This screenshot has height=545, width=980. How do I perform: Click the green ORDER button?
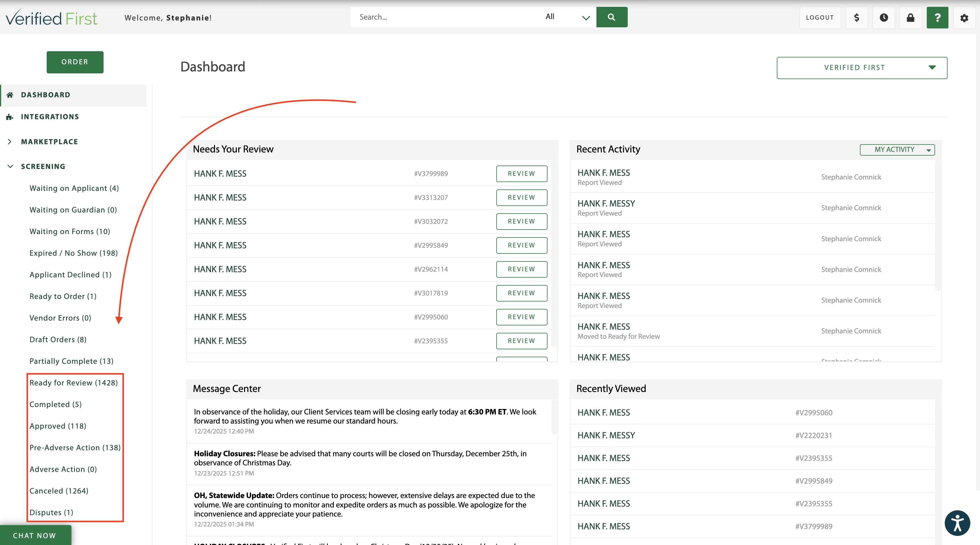[x=75, y=62]
